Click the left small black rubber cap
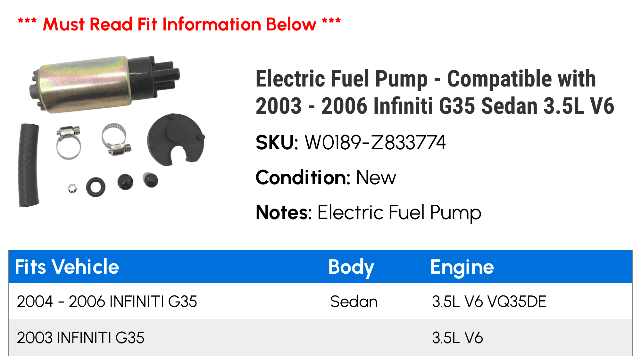 125,182
